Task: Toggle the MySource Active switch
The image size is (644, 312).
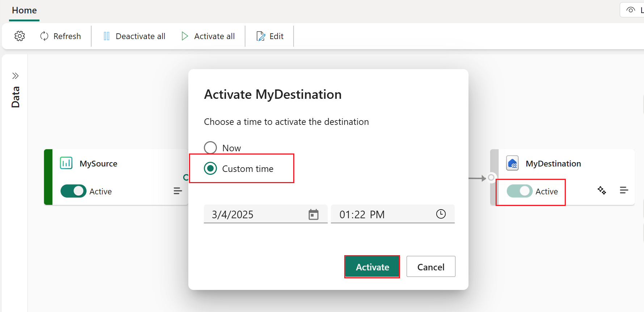Action: [x=73, y=191]
